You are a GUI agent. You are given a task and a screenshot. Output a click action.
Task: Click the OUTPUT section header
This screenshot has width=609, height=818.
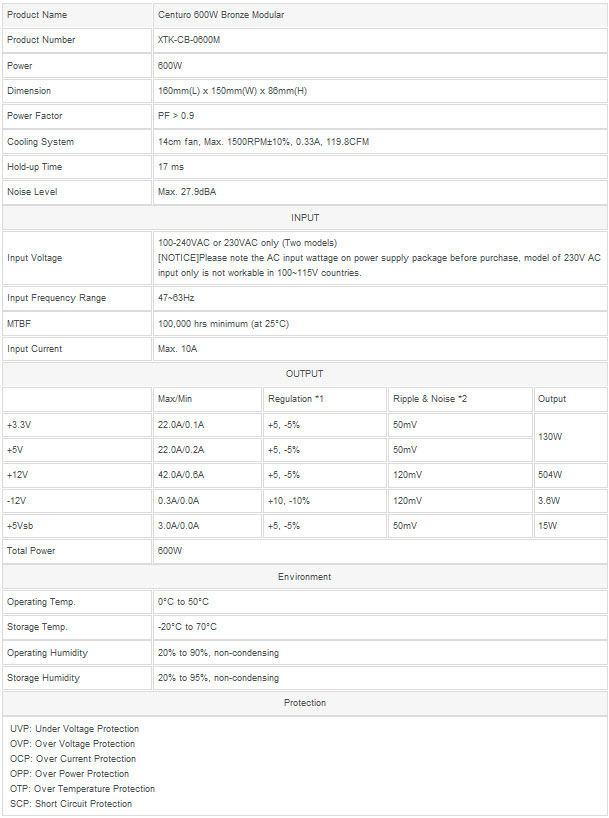(x=305, y=374)
